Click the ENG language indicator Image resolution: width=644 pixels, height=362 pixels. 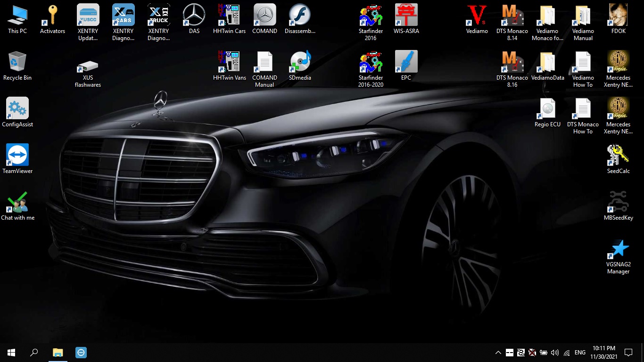point(580,353)
